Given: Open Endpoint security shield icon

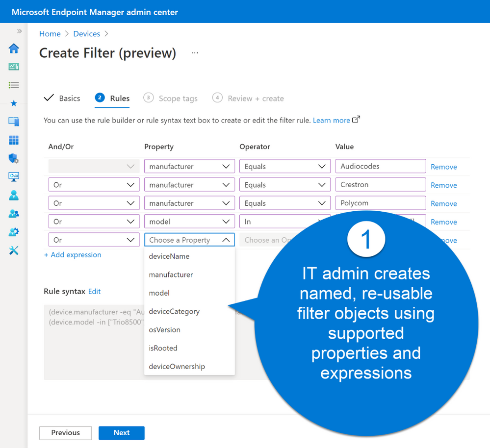Looking at the screenshot, I should tap(14, 158).
